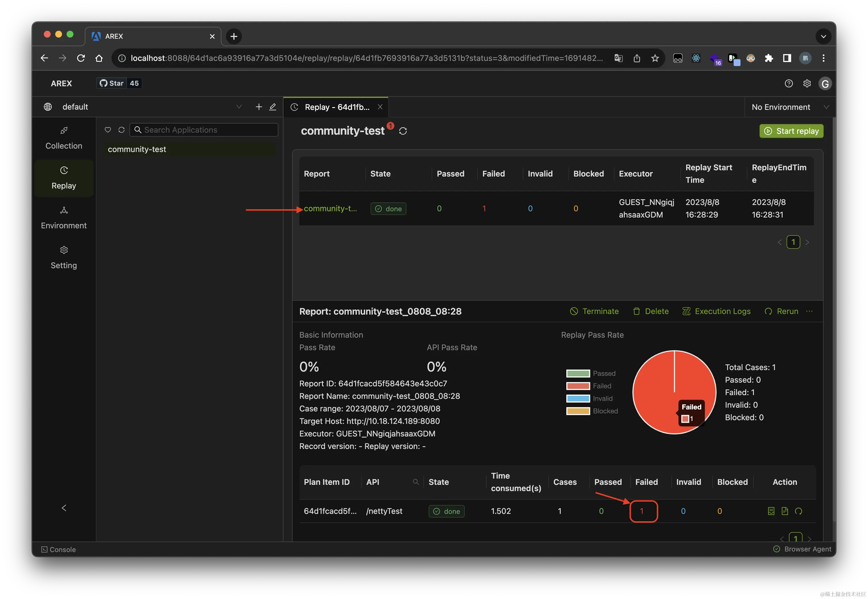
Task: Collapse sidebar with left chevron
Action: coord(64,508)
